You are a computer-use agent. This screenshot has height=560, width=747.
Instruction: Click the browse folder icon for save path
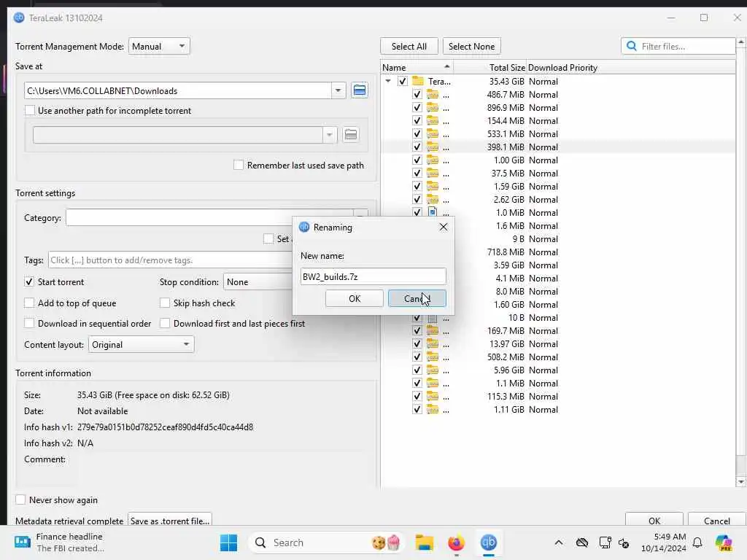359,90
